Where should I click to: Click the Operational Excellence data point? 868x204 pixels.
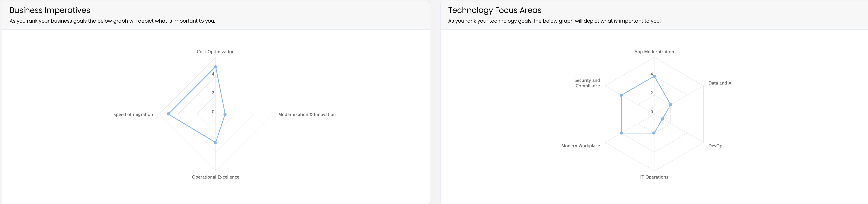(216, 143)
